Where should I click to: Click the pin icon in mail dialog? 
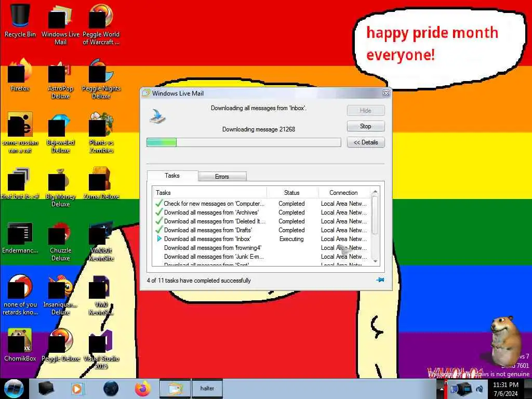click(x=380, y=280)
